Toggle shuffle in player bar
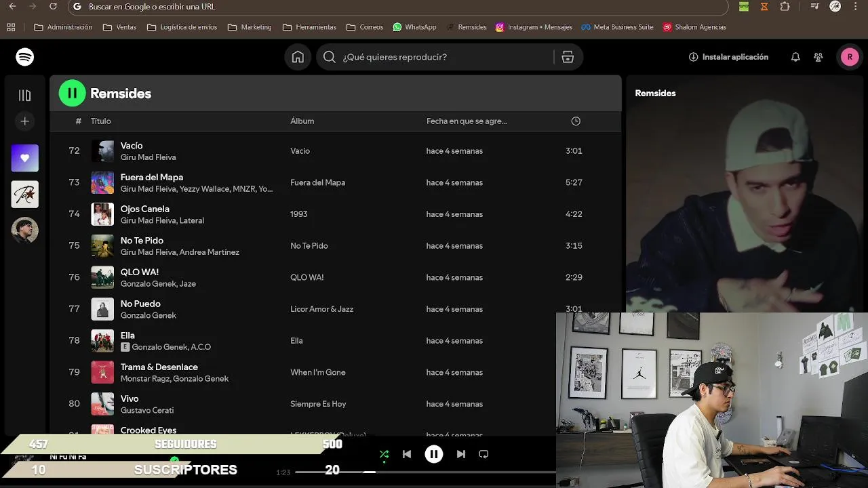 (x=384, y=454)
